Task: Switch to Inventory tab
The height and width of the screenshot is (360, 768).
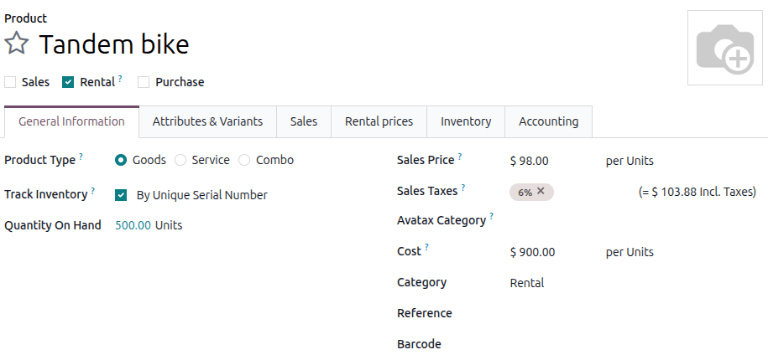Action: pos(466,121)
